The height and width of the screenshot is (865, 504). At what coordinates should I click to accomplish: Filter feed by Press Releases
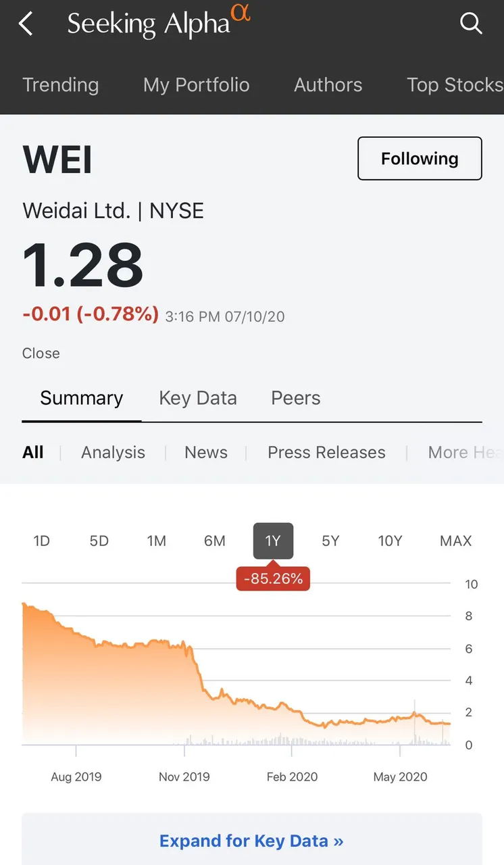[x=326, y=453]
